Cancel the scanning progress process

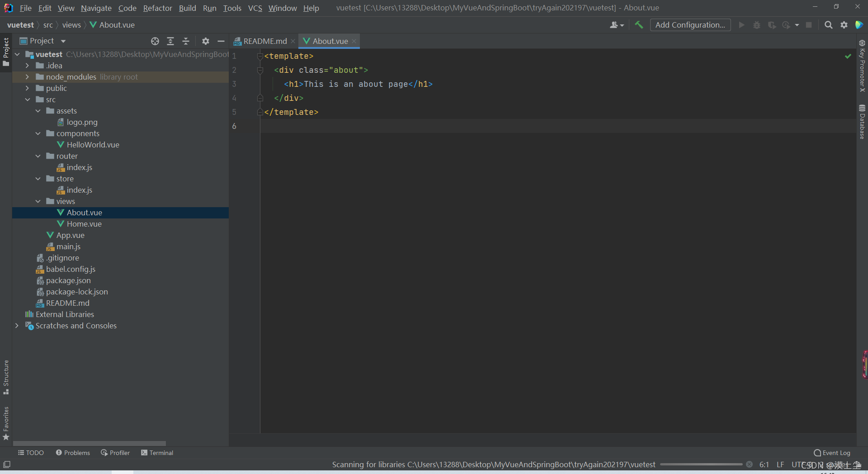(x=749, y=465)
